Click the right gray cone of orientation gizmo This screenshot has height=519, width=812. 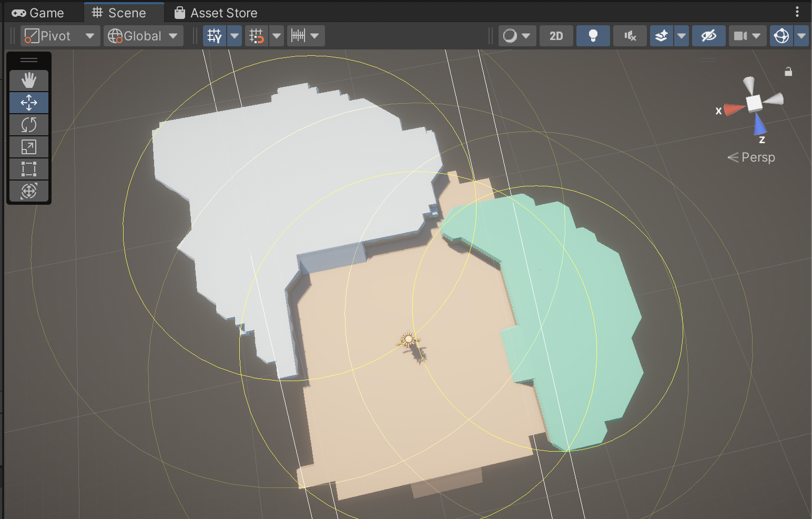[x=774, y=98]
